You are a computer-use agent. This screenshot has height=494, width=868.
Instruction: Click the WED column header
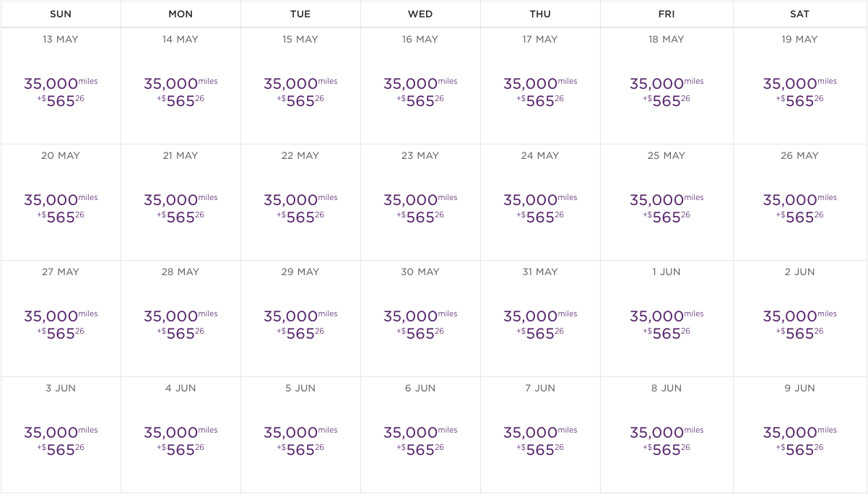pyautogui.click(x=420, y=14)
